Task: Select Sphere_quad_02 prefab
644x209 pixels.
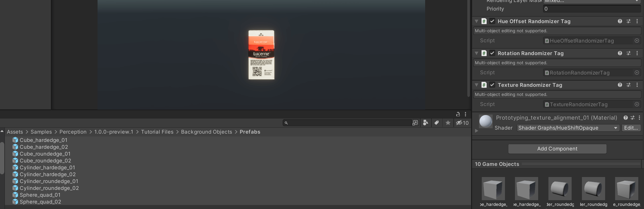Action: pyautogui.click(x=40, y=202)
